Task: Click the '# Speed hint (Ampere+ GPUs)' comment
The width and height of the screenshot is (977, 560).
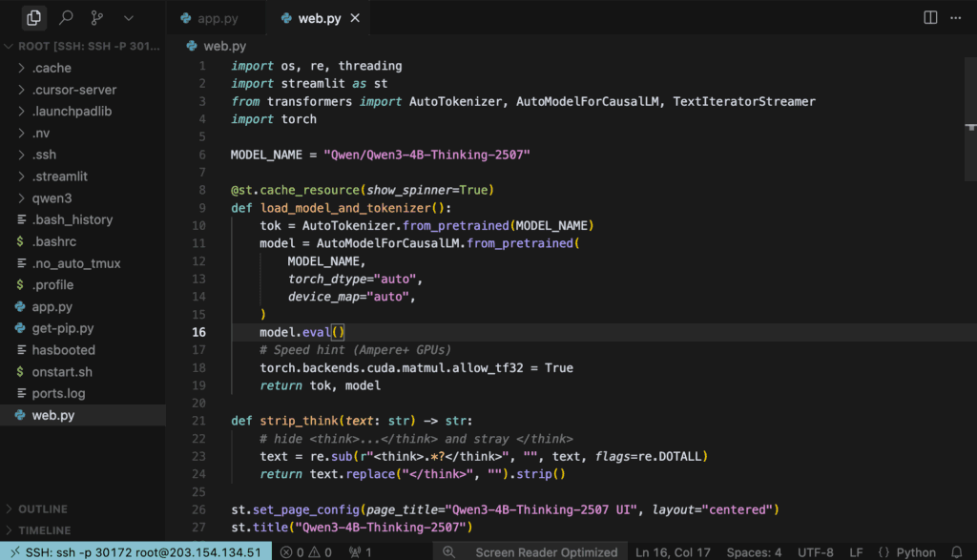Action: point(355,350)
